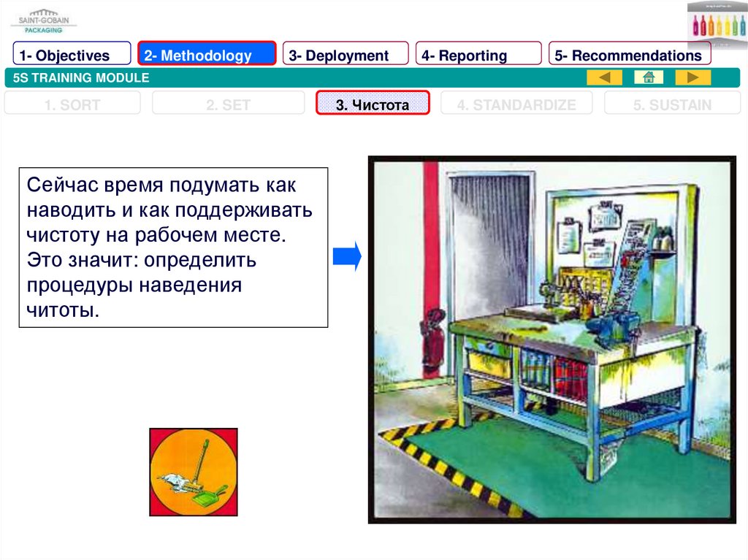
Task: Click the Saint-Gobain Packaging logo
Action: [45, 21]
